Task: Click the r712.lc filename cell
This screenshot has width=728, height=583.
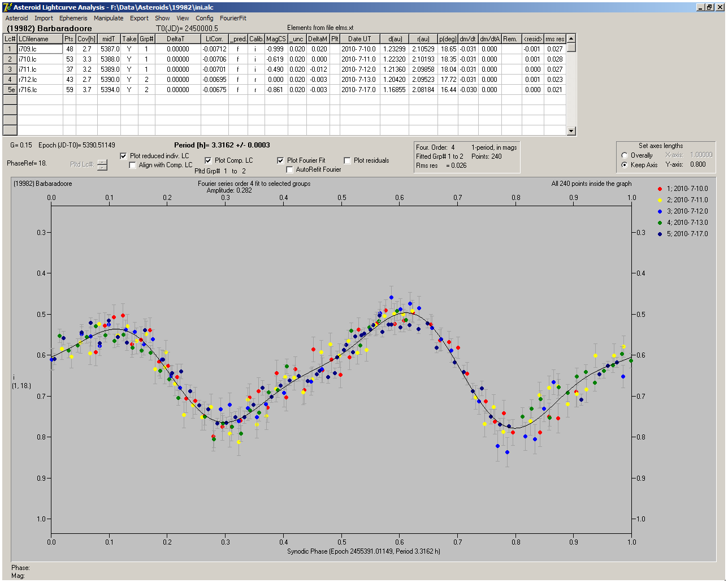Action: 40,80
